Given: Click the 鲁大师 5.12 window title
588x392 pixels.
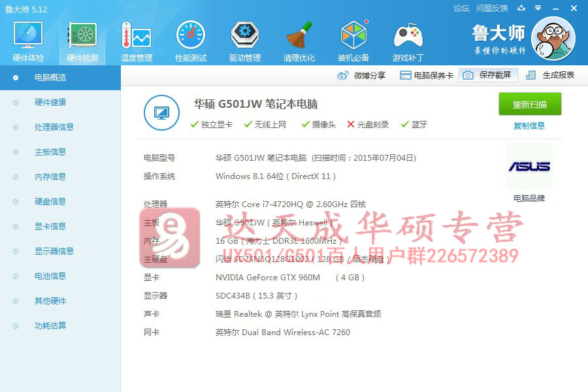Looking at the screenshot, I should tap(26, 9).
